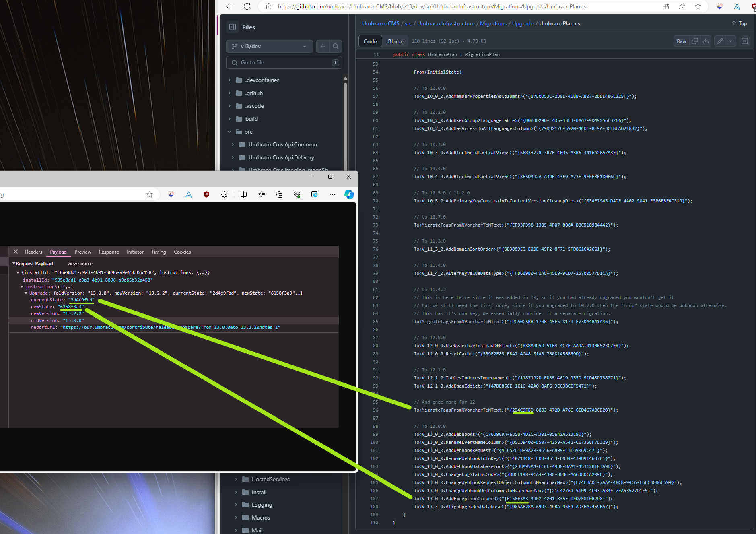This screenshot has height=534, width=756.
Task: Open Upgrade breadcrumb link
Action: [523, 23]
